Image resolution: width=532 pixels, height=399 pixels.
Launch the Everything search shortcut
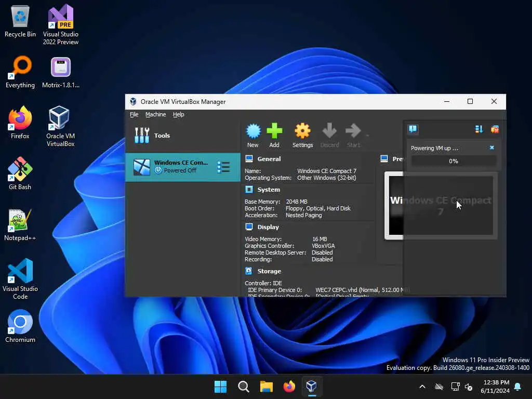pyautogui.click(x=20, y=72)
